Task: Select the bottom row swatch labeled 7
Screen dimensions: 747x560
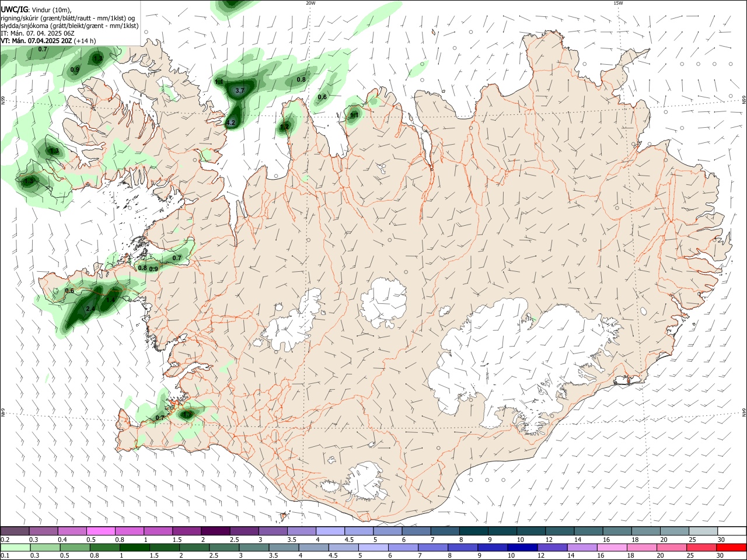Action: (432, 547)
